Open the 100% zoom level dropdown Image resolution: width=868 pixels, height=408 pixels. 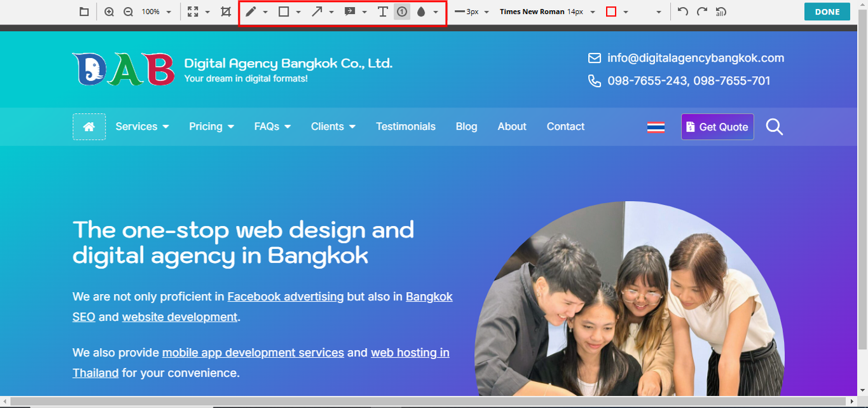coord(156,12)
